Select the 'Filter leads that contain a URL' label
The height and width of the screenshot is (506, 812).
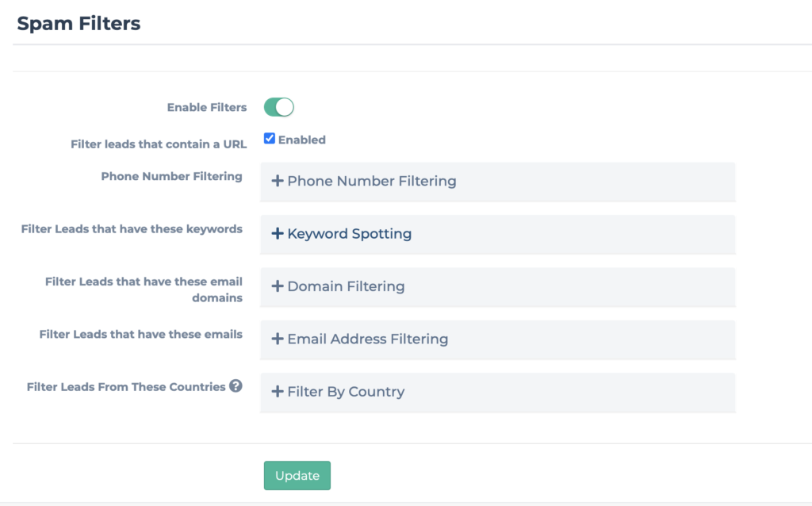(159, 144)
